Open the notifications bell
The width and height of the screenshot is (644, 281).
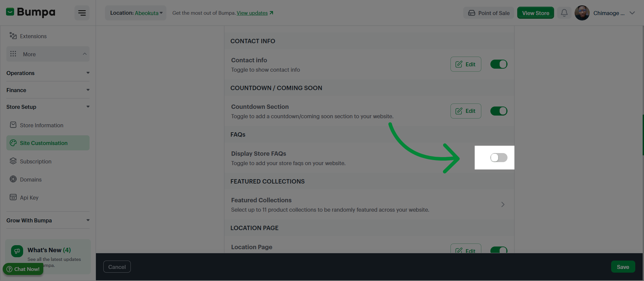coord(564,13)
